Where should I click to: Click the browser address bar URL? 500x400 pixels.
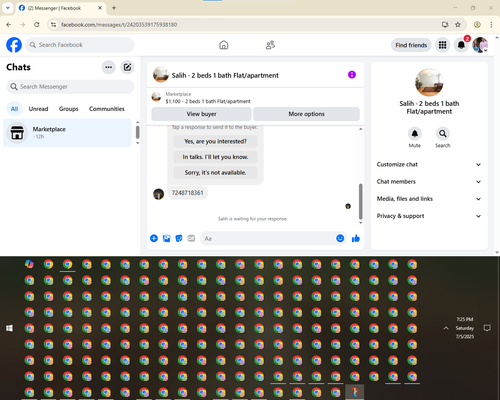click(x=119, y=25)
